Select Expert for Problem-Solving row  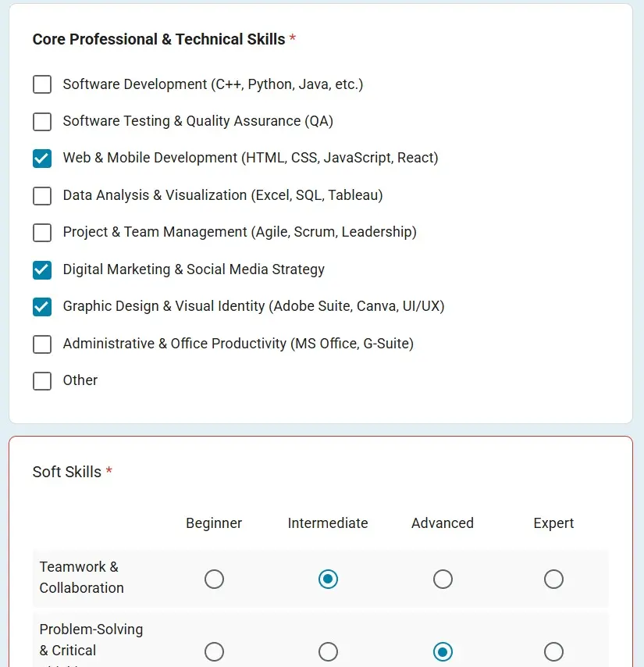tap(553, 651)
